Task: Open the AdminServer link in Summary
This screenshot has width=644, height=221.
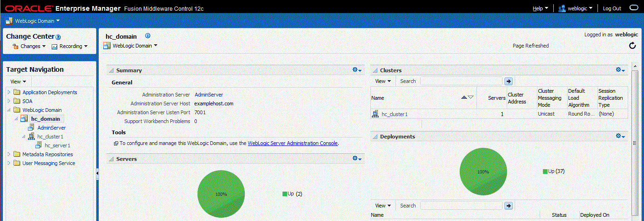Action: 208,95
